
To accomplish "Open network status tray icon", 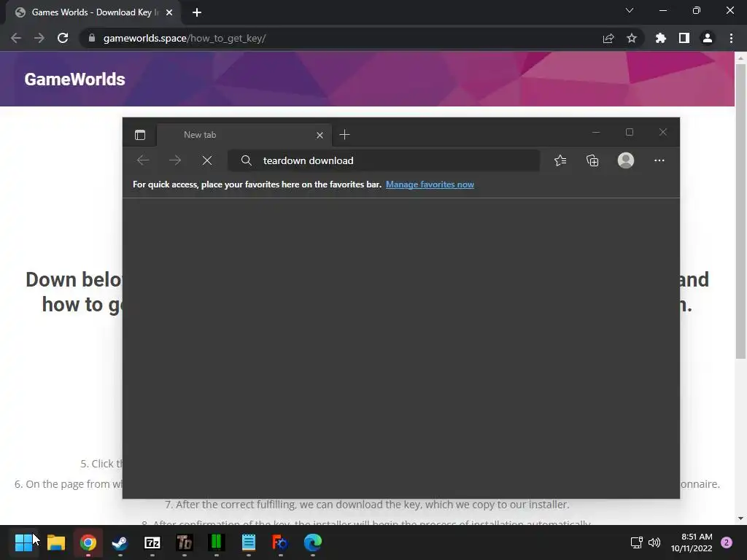I will pyautogui.click(x=636, y=542).
